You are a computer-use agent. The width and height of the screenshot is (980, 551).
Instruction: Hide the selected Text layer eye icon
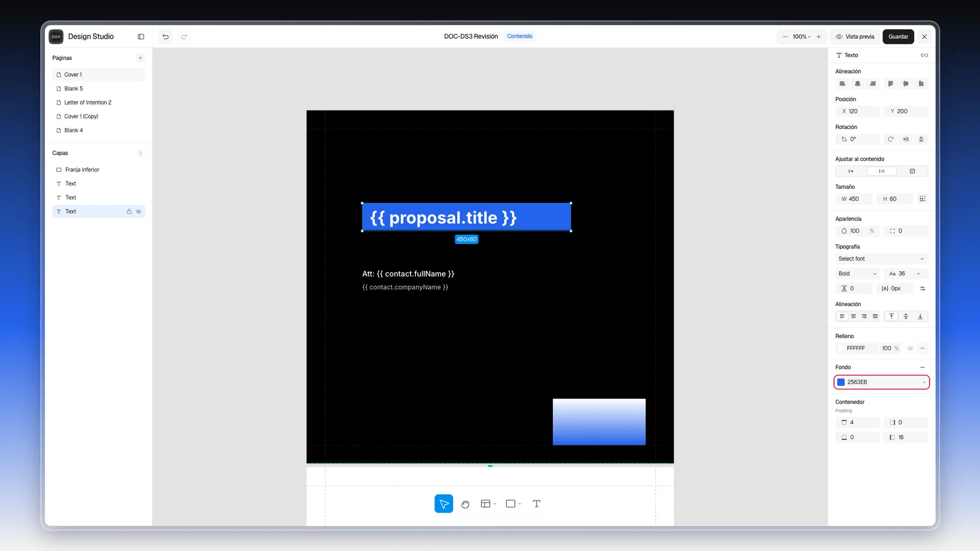(138, 212)
